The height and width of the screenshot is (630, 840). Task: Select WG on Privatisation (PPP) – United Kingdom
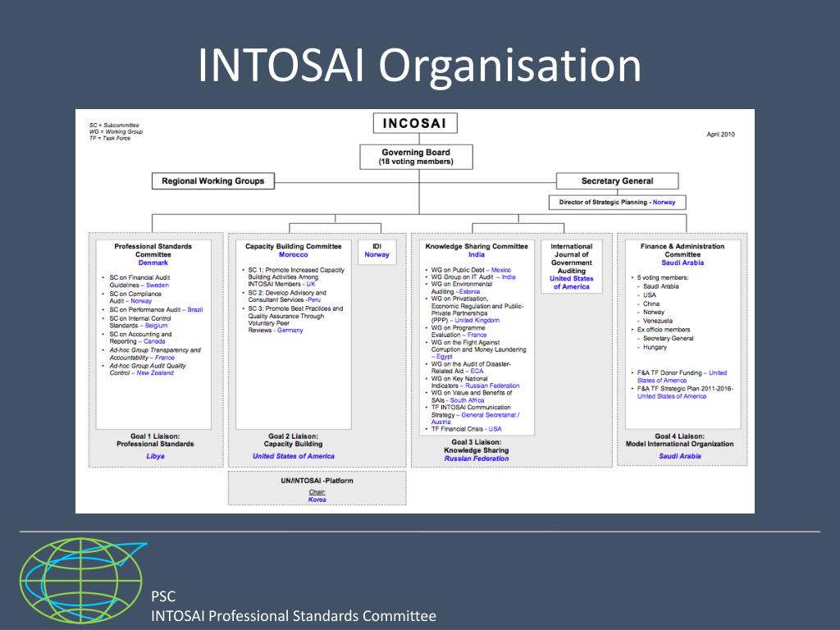coord(477,309)
